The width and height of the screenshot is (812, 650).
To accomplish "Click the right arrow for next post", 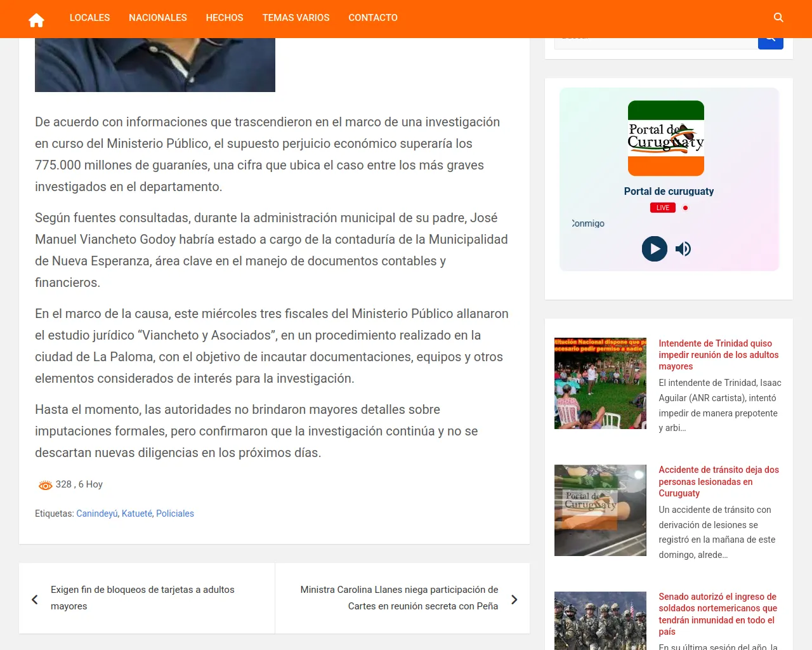I will pyautogui.click(x=514, y=599).
